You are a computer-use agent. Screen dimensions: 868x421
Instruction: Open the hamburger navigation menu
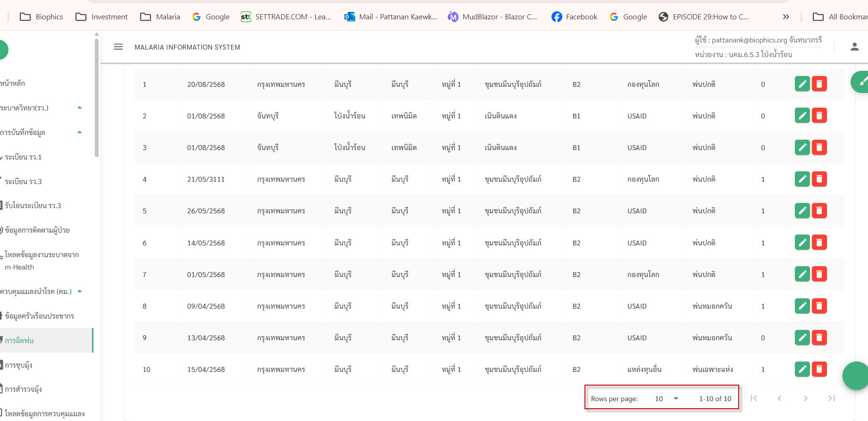118,47
